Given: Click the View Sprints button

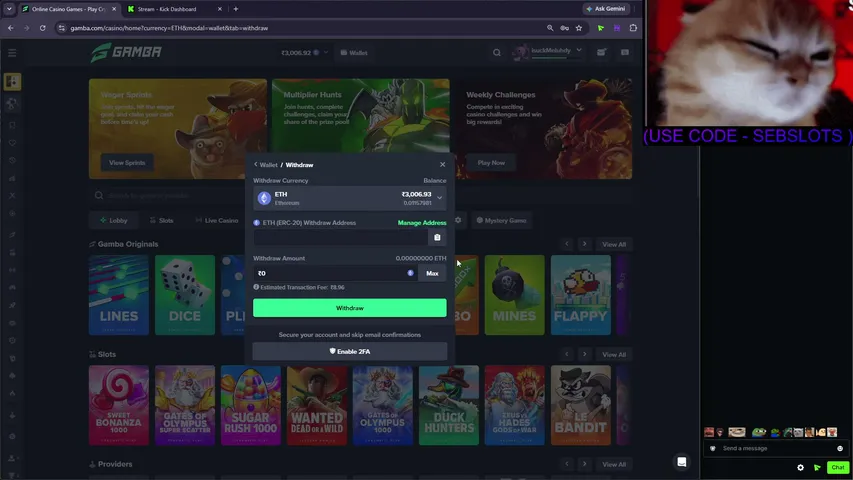Looking at the screenshot, I should [127, 163].
